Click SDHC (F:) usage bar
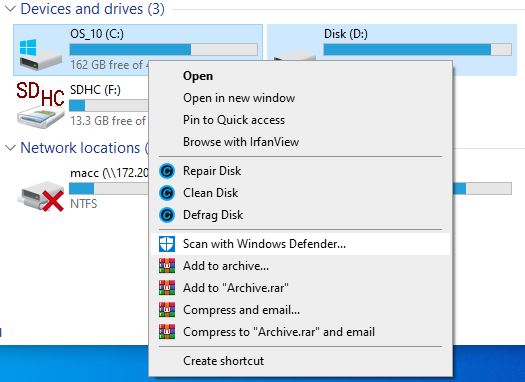The width and height of the screenshot is (525, 382). [109, 105]
